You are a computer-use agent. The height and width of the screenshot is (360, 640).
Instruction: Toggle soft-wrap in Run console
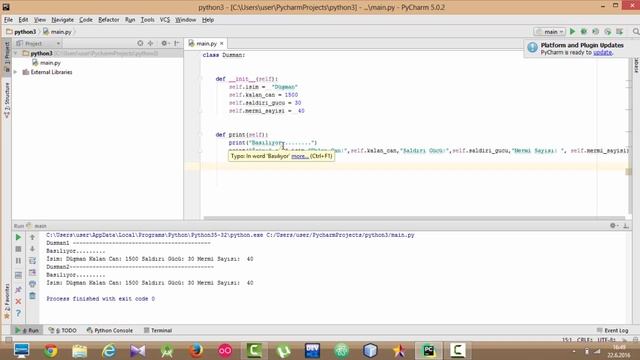[32, 261]
